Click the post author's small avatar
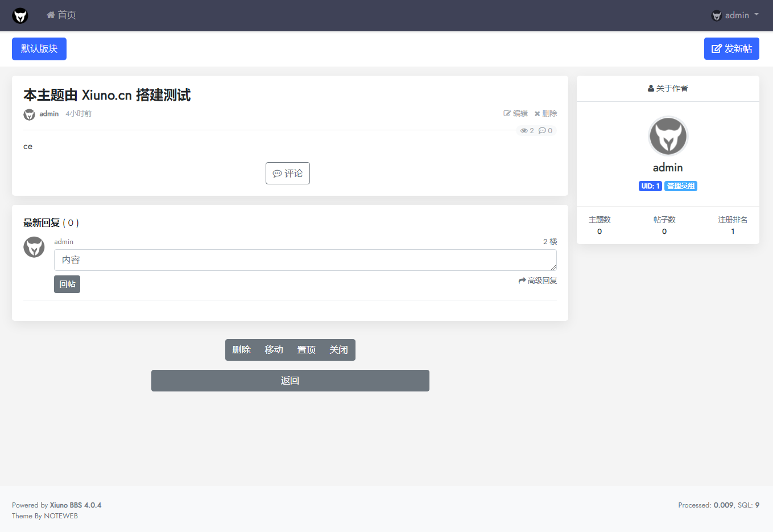The height and width of the screenshot is (532, 773). tap(29, 114)
